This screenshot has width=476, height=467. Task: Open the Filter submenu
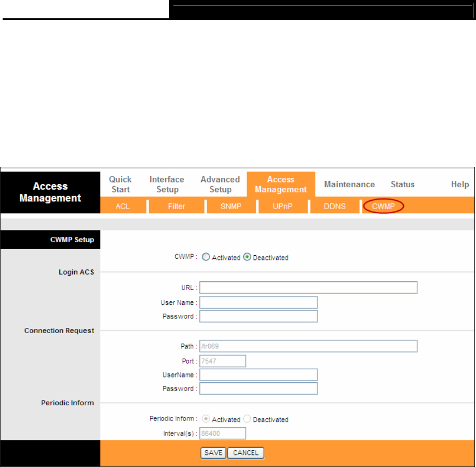(x=176, y=207)
